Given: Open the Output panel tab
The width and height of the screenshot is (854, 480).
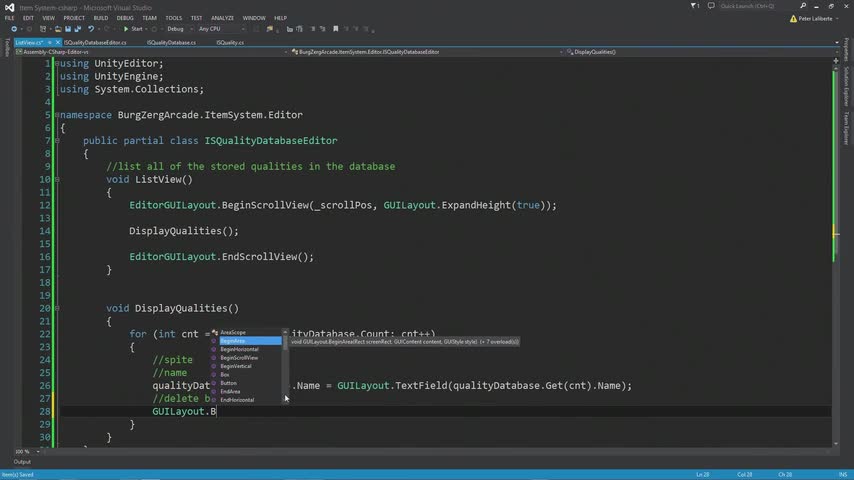Looking at the screenshot, I should tap(22, 462).
